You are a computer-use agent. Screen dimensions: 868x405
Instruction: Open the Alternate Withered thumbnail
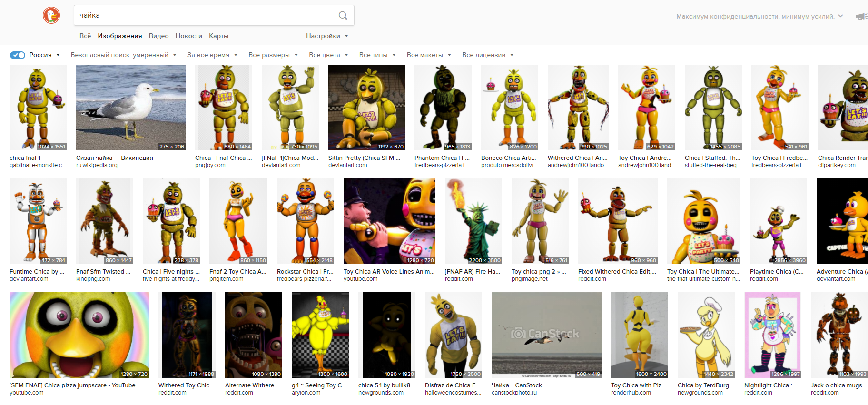coord(254,335)
